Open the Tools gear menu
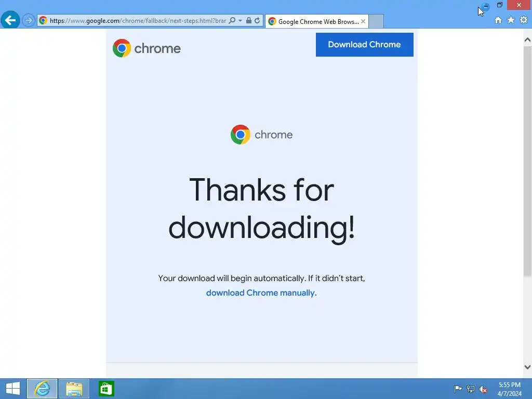 click(x=524, y=20)
